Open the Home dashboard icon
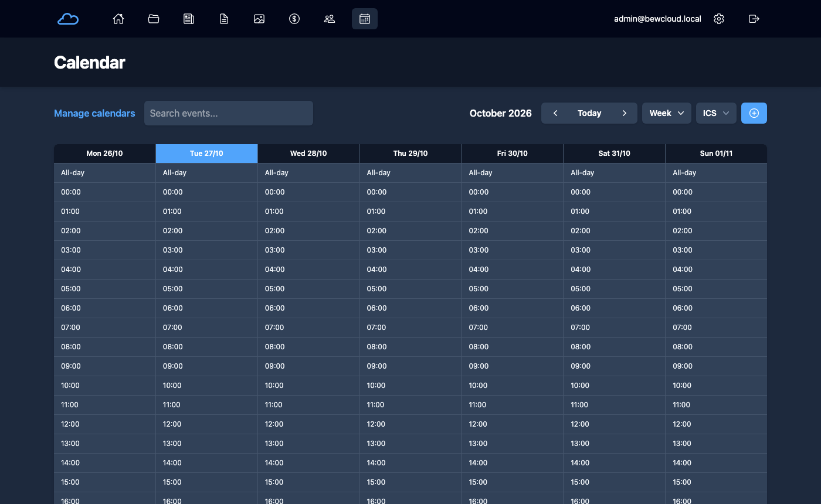This screenshot has width=821, height=504. pyautogui.click(x=118, y=19)
